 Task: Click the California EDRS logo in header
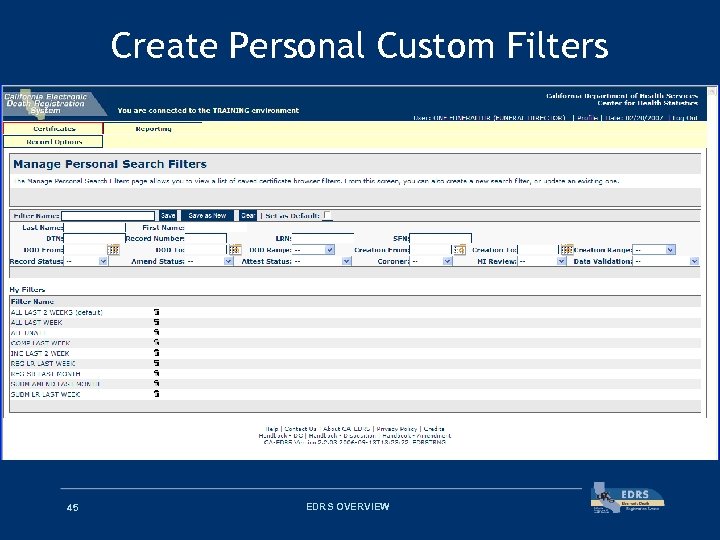click(x=54, y=104)
